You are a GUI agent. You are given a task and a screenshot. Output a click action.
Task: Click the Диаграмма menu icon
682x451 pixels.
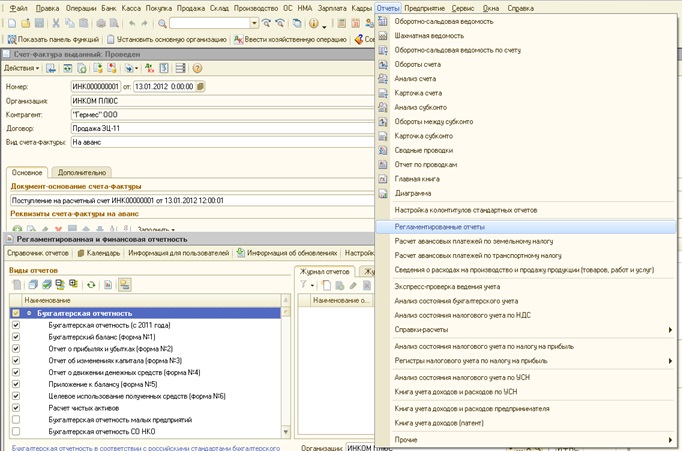tap(383, 194)
